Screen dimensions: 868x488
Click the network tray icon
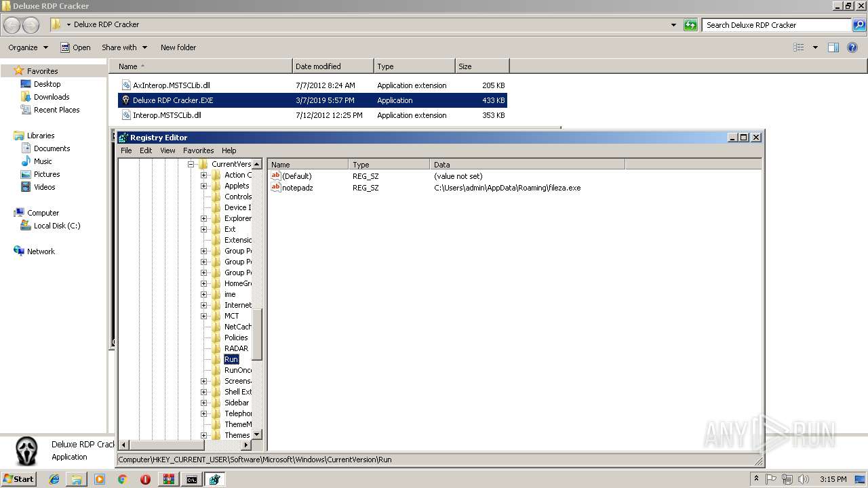click(787, 479)
